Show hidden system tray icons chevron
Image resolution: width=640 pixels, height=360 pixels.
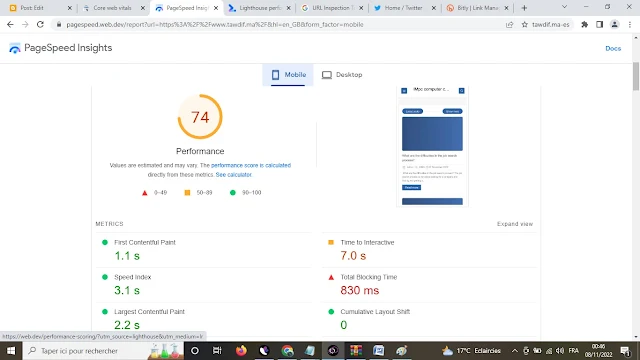[x=515, y=351]
